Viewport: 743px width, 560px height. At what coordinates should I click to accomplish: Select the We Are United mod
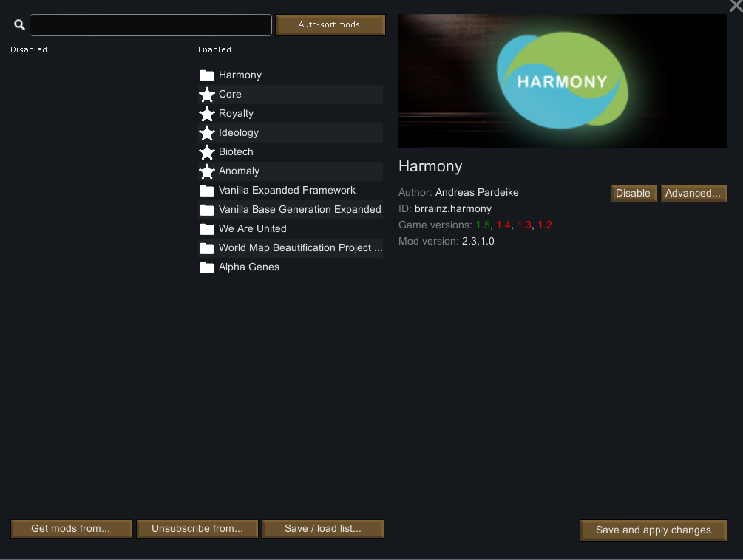(x=252, y=229)
